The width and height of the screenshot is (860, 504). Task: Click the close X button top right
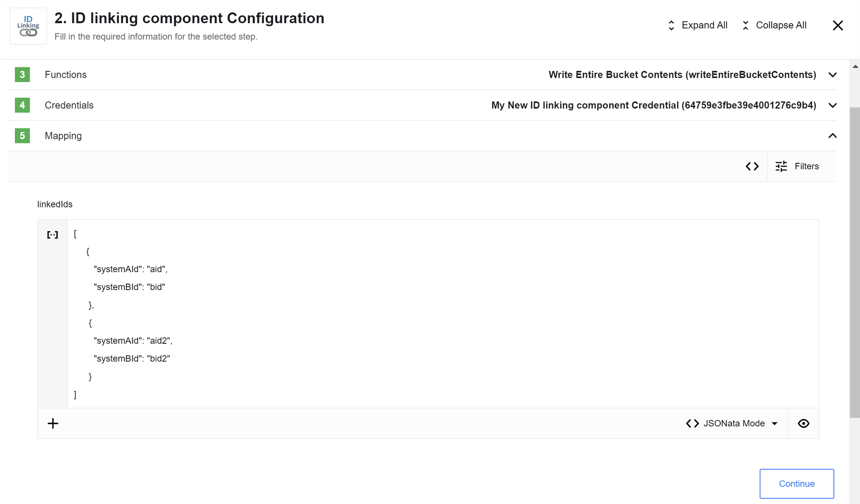click(838, 25)
